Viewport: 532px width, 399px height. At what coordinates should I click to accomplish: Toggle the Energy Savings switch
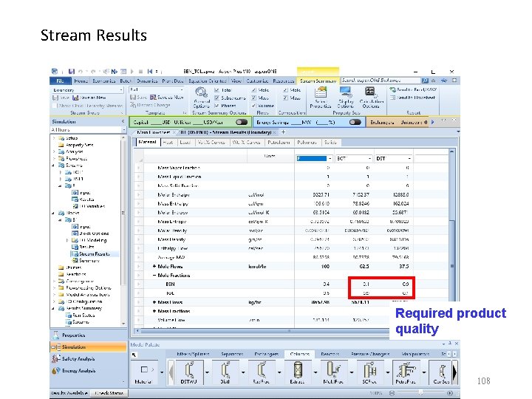(355, 122)
